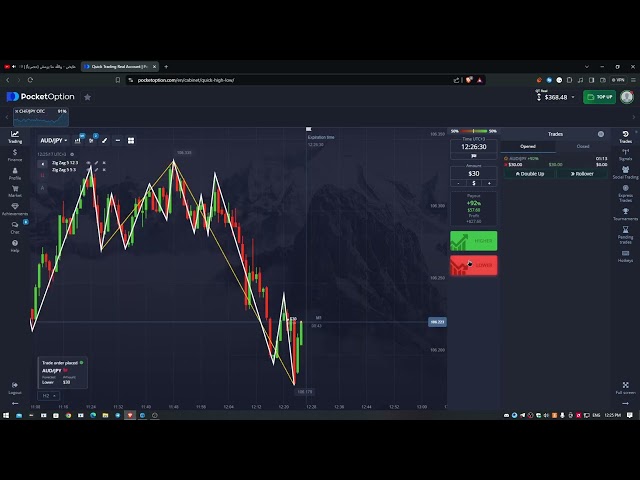
Task: Switch to the YouTube browser tab
Action: (40, 67)
